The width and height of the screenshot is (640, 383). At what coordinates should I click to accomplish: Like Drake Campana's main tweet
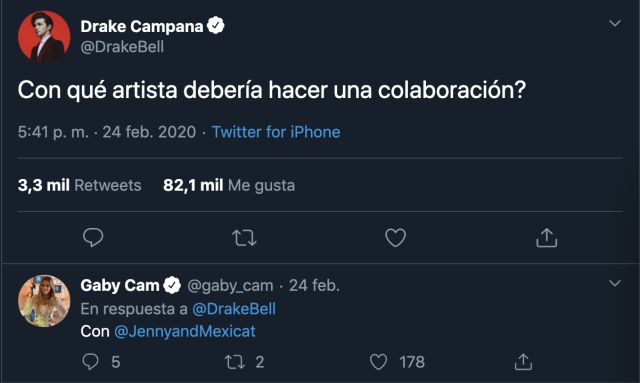point(396,238)
